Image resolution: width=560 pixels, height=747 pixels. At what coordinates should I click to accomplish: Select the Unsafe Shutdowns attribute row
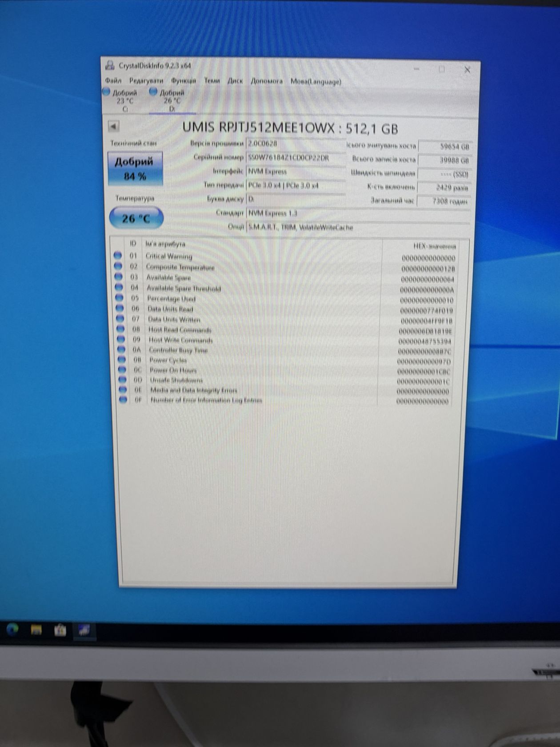284,381
